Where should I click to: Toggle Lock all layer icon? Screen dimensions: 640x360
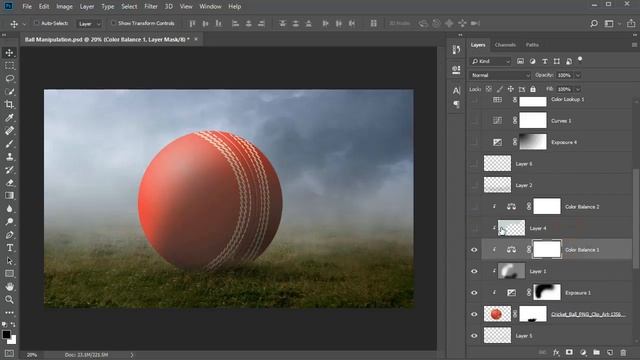(x=533, y=89)
